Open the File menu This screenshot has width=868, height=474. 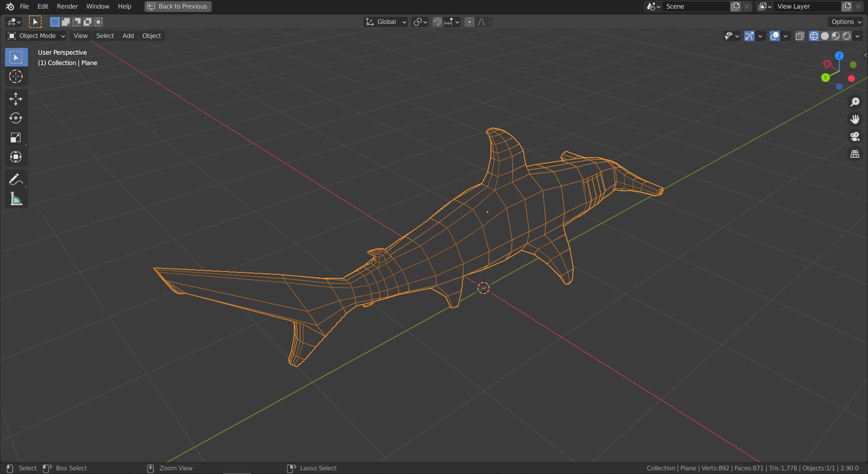24,6
